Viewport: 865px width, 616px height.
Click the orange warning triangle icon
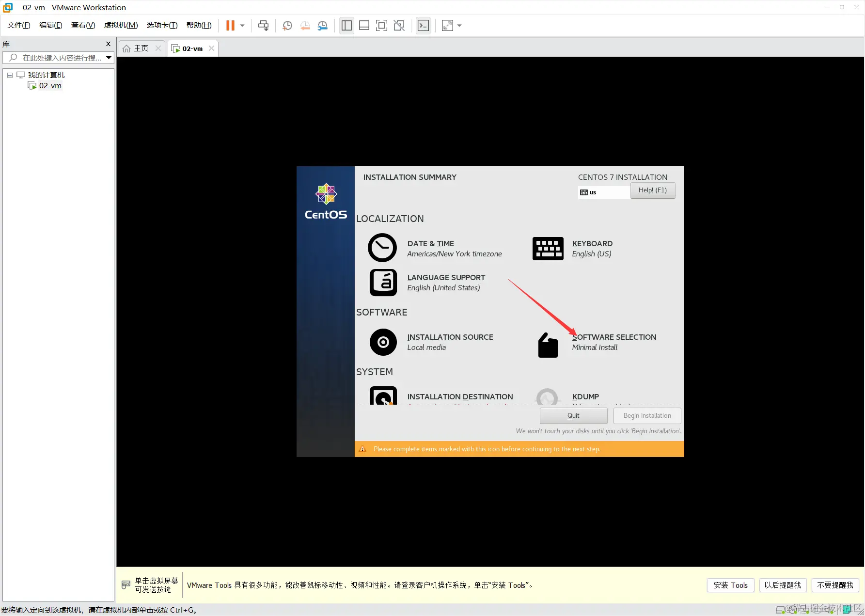click(362, 449)
